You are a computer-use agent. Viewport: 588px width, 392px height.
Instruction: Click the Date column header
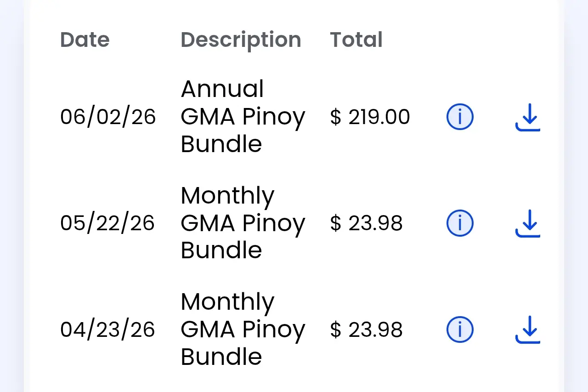tap(85, 40)
